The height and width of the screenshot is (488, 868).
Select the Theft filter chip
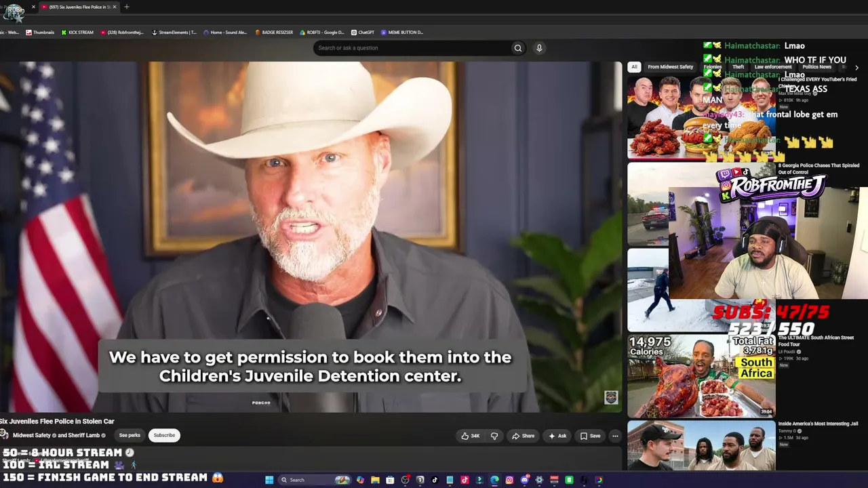[738, 67]
